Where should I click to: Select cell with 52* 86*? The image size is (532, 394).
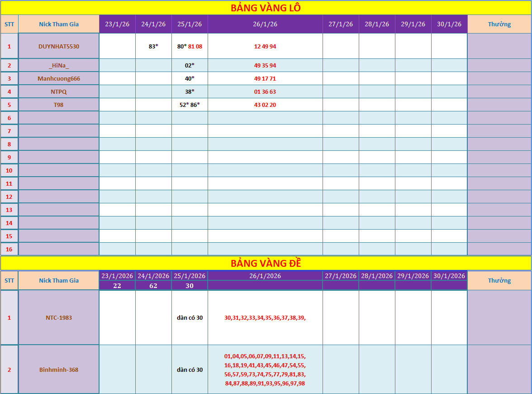(190, 105)
